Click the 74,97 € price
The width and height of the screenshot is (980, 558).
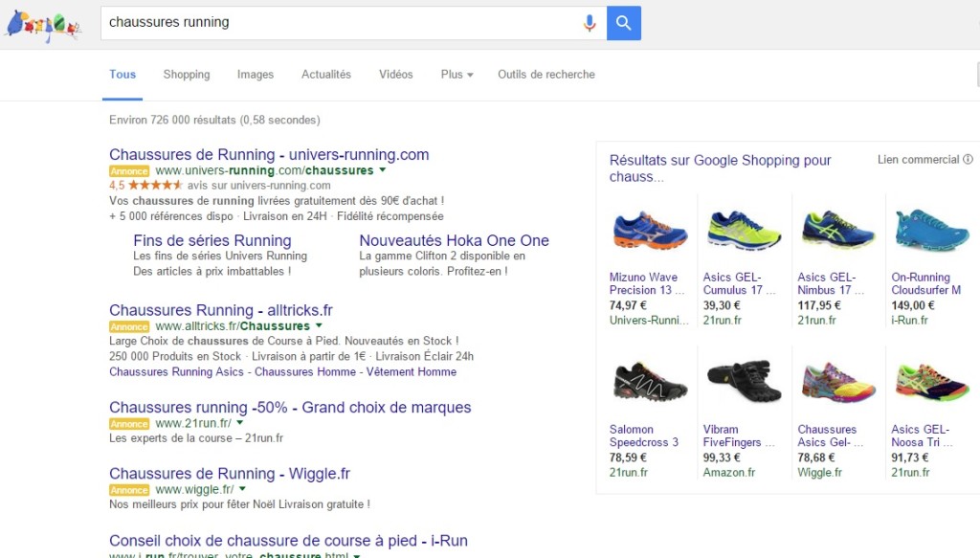628,305
